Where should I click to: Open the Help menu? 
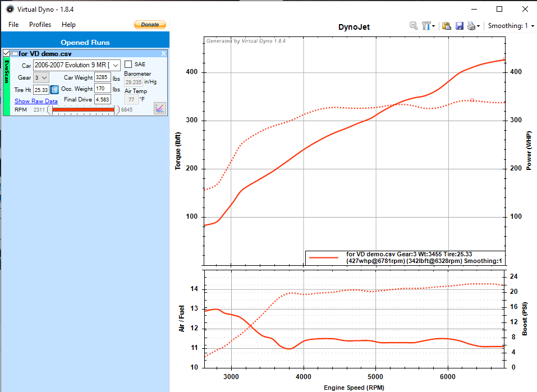[x=68, y=25]
